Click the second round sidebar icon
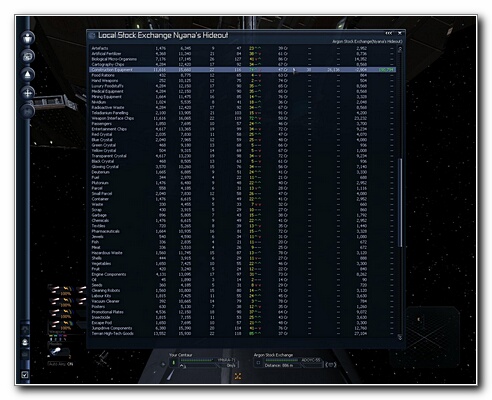This screenshot has height=400, width=492. pos(28,56)
